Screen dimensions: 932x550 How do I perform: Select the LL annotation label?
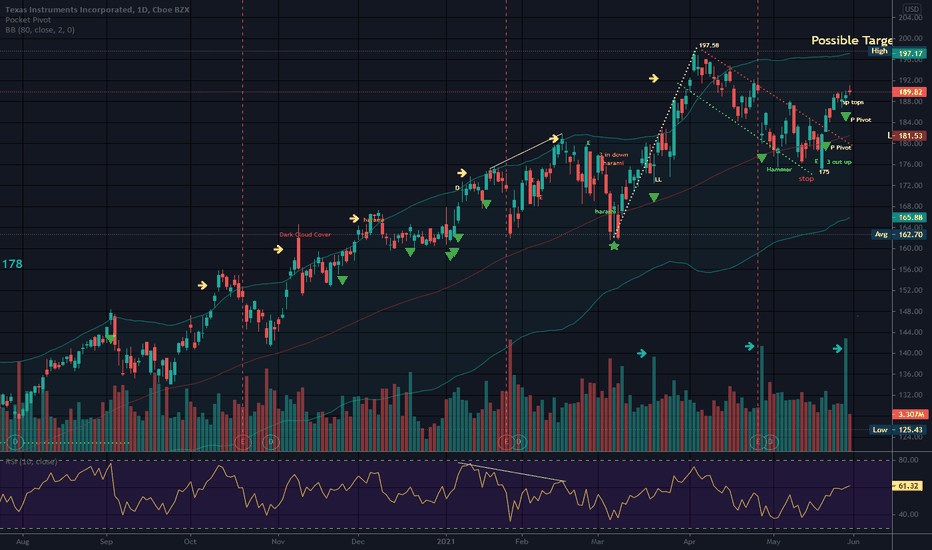[658, 180]
